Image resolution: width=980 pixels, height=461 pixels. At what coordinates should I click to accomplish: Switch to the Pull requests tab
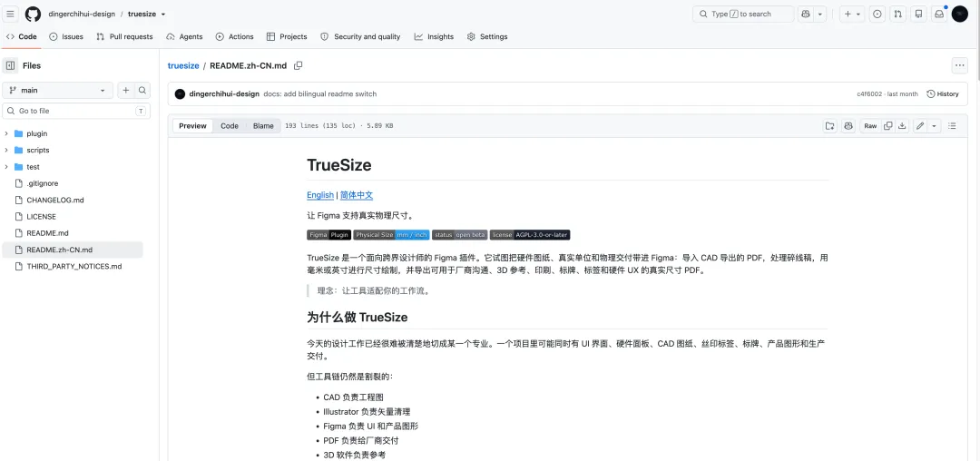tap(124, 37)
